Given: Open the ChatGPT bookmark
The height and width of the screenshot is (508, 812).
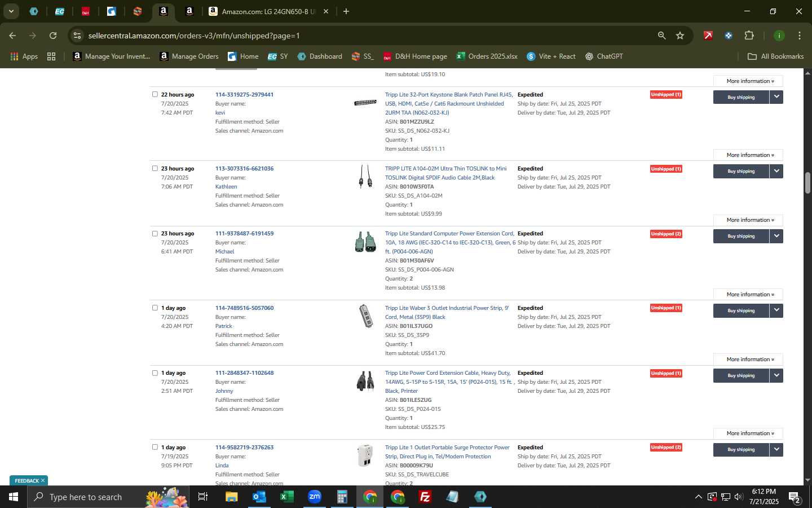Looking at the screenshot, I should pyautogui.click(x=604, y=56).
